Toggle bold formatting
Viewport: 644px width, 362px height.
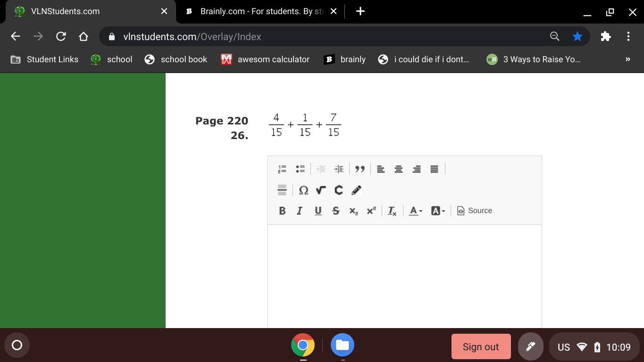click(282, 211)
